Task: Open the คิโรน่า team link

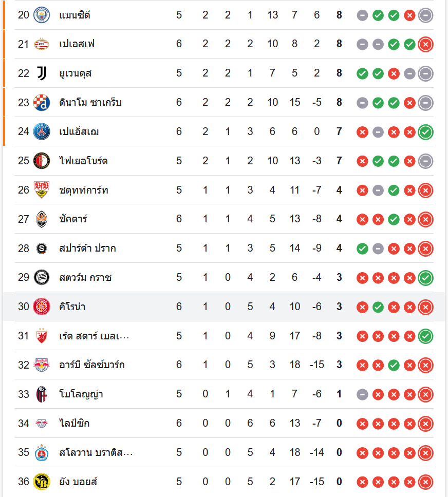Action: coord(72,307)
